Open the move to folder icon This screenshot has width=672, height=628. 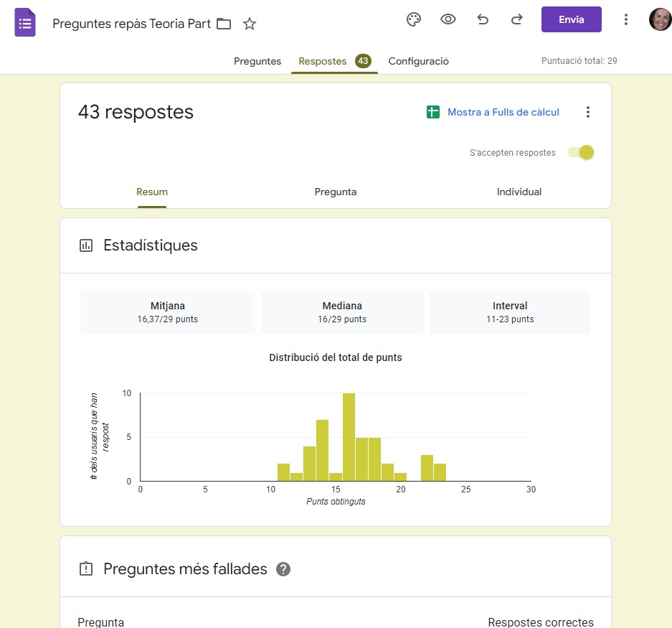click(224, 24)
